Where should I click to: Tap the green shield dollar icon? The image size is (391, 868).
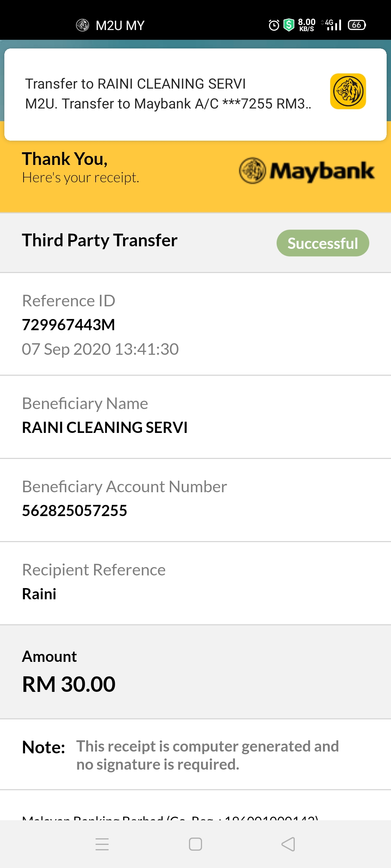pos(289,25)
